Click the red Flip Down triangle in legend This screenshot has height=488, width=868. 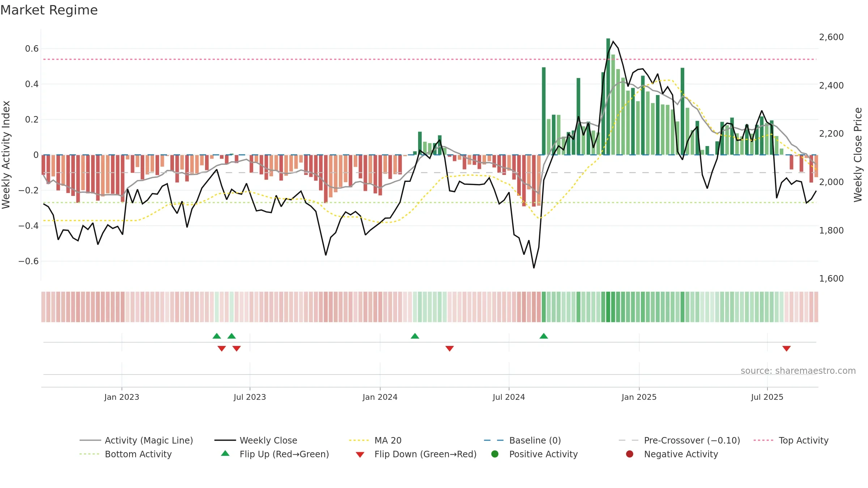click(x=360, y=455)
